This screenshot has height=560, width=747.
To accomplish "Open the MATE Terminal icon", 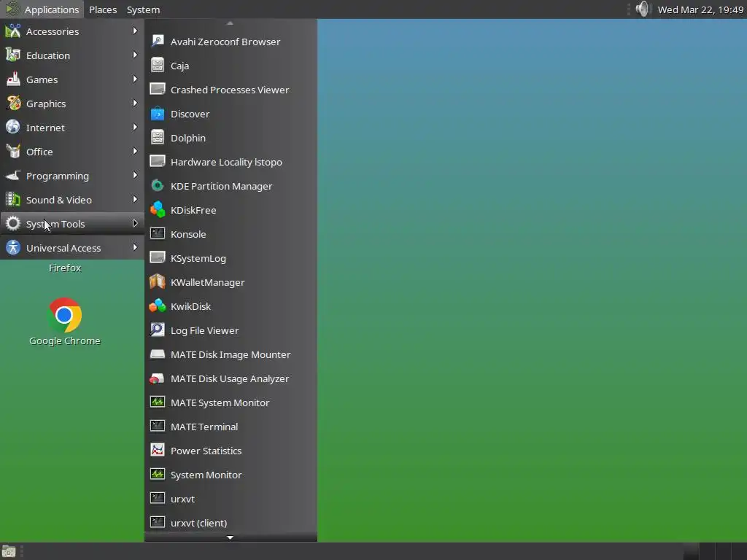I will coord(158,426).
